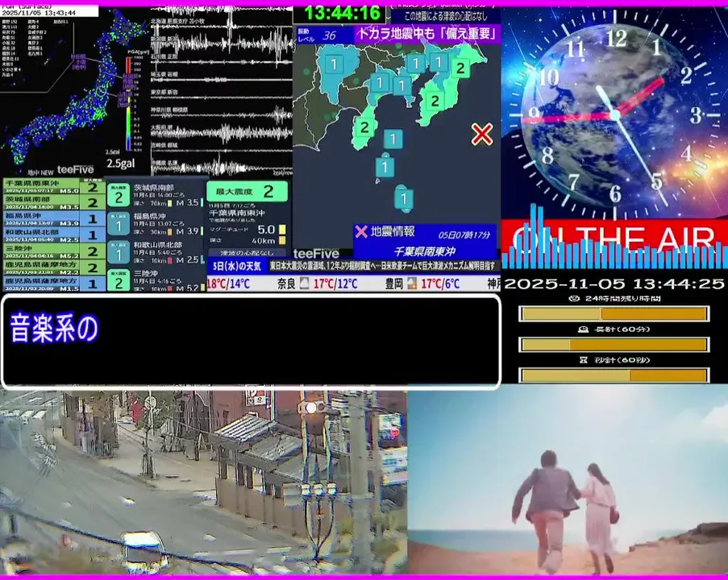Image resolution: width=728 pixels, height=580 pixels.
Task: Click the red X epicenter marker on map
Action: pos(482,134)
